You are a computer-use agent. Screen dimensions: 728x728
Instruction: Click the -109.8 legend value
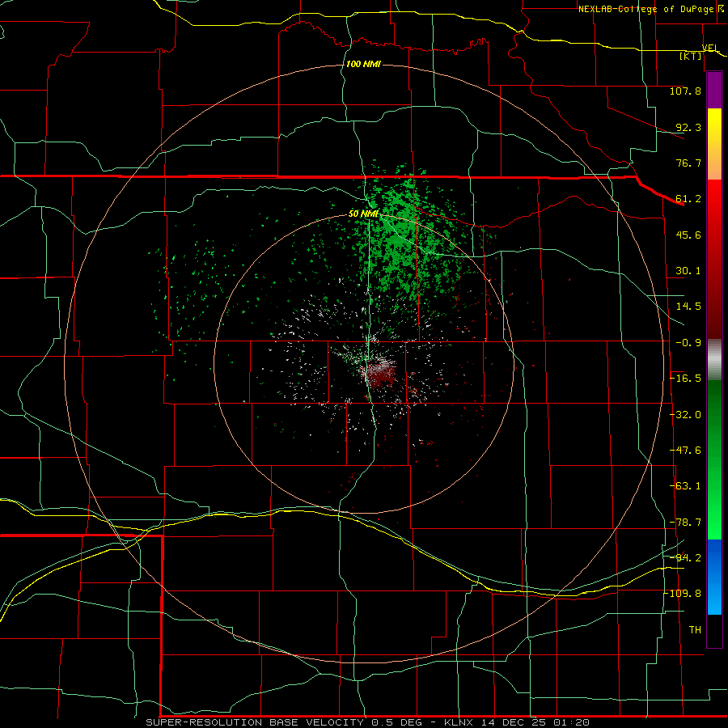tap(683, 594)
